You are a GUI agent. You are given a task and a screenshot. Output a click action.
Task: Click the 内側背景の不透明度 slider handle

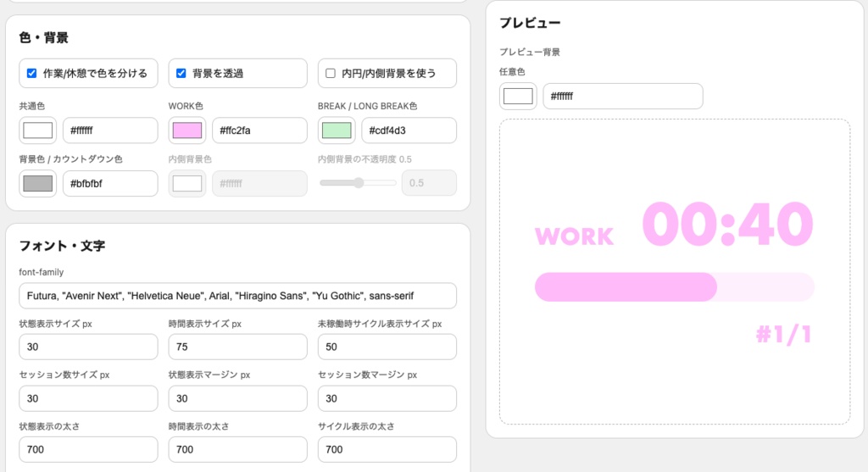click(359, 183)
